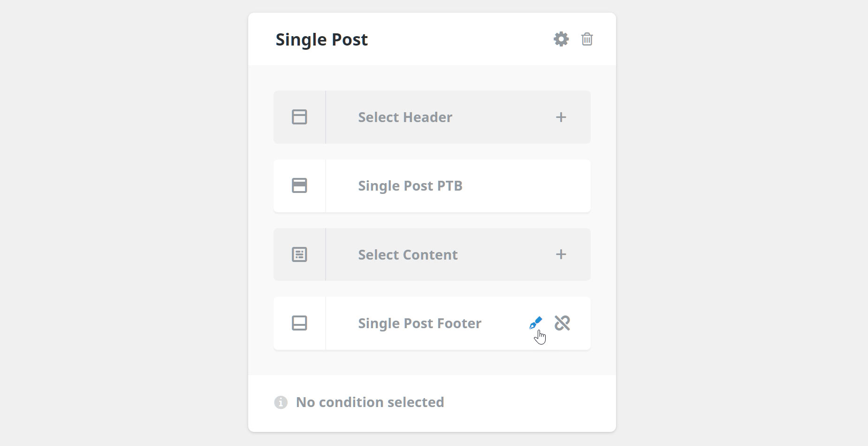Click the Single Post title
This screenshot has height=446, width=868.
(x=321, y=40)
